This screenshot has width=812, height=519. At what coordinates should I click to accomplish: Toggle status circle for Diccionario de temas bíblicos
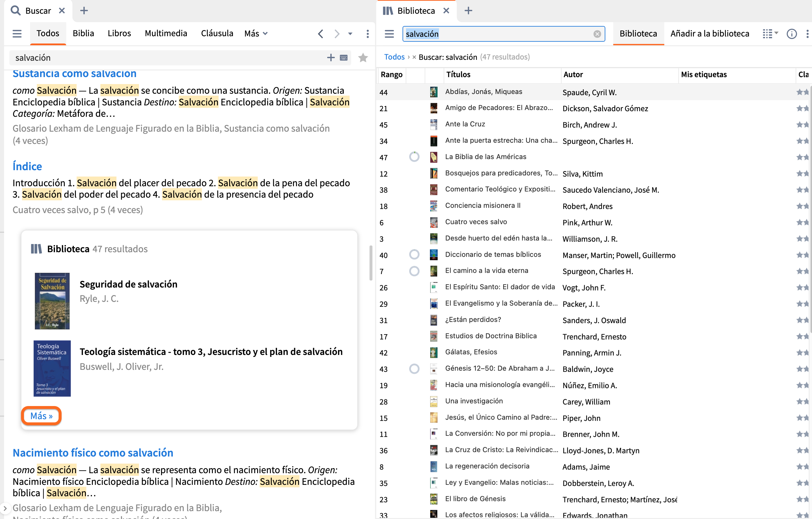click(x=414, y=255)
